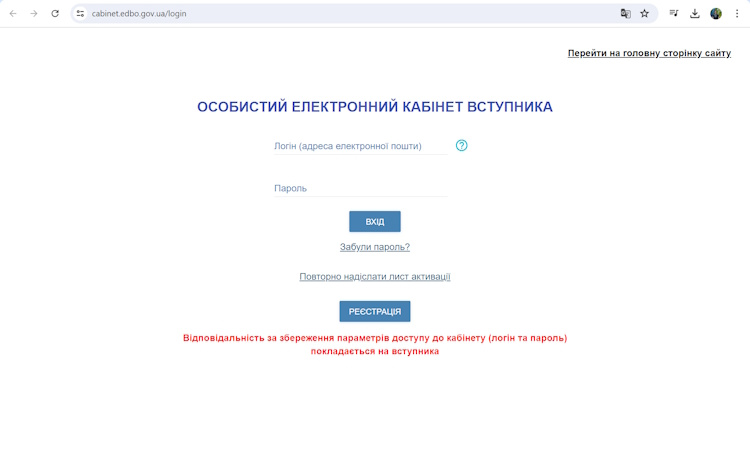Click the heading ОСОБИСТИЙ ЕЛЕКТРОННИЙ КАБІНЕТ ВСТУПНИКА

pos(375,107)
